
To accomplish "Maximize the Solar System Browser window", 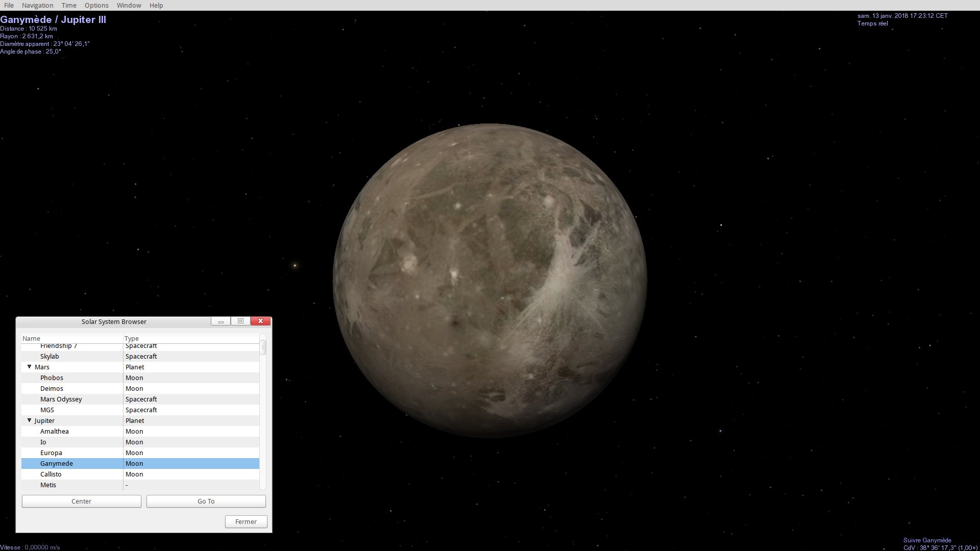I will tap(240, 321).
